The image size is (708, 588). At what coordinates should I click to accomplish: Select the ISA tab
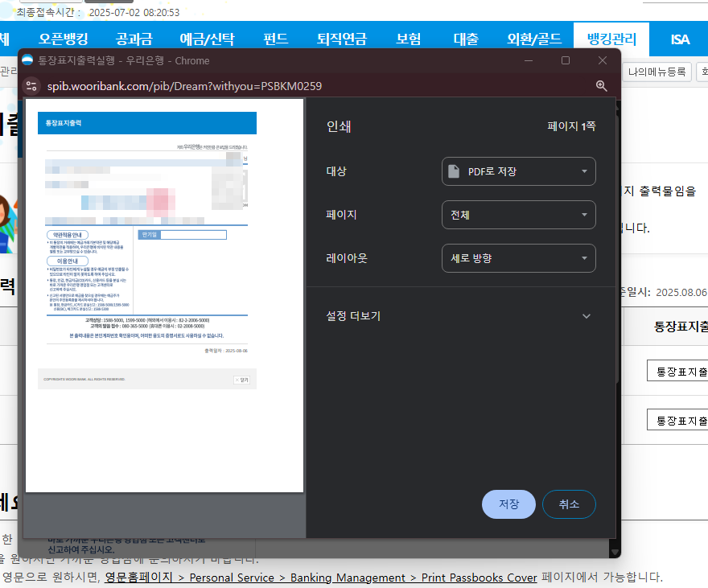[680, 38]
